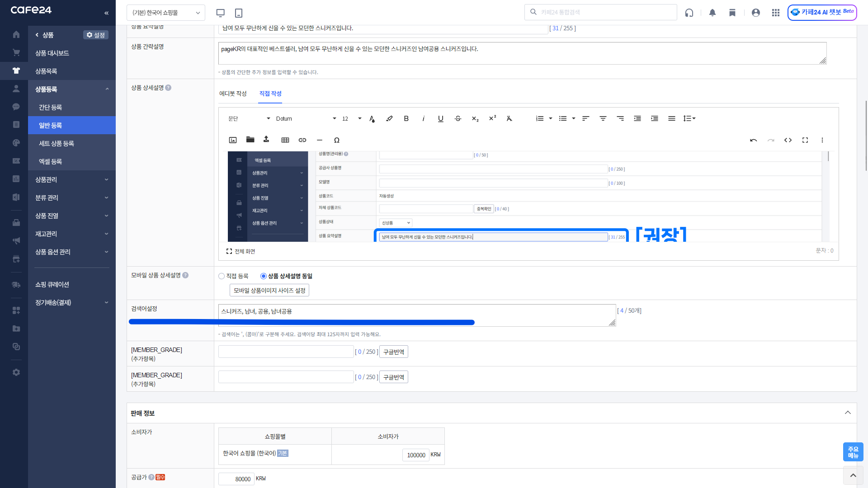Open the 한국어 쇼핑몰 shop dropdown
The height and width of the screenshot is (488, 868).
tap(166, 13)
